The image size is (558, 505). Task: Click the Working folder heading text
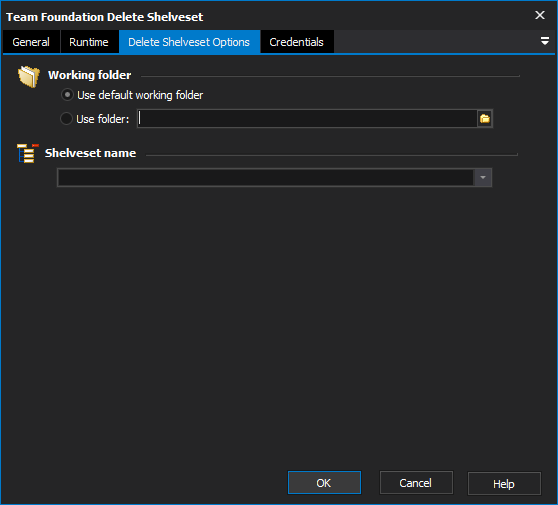[x=90, y=75]
